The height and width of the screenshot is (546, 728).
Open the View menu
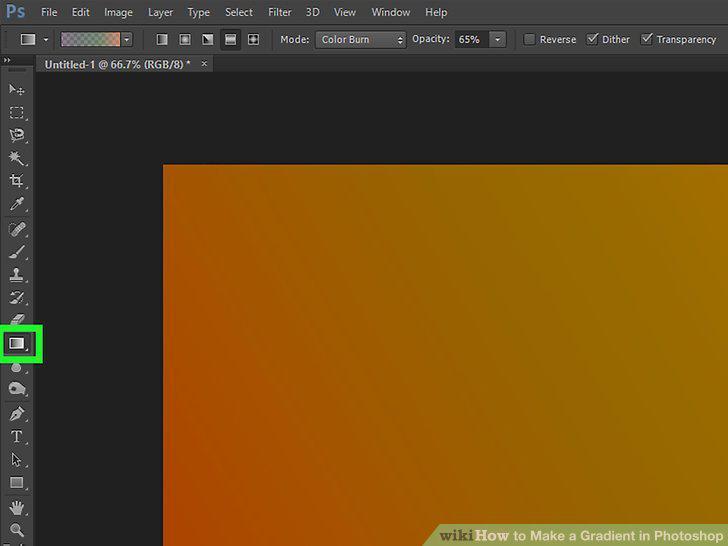pyautogui.click(x=344, y=13)
